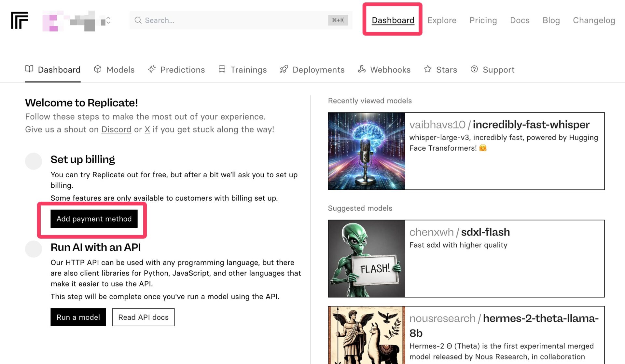The width and height of the screenshot is (625, 364).
Task: Expand the account switcher chevrons
Action: (108, 20)
